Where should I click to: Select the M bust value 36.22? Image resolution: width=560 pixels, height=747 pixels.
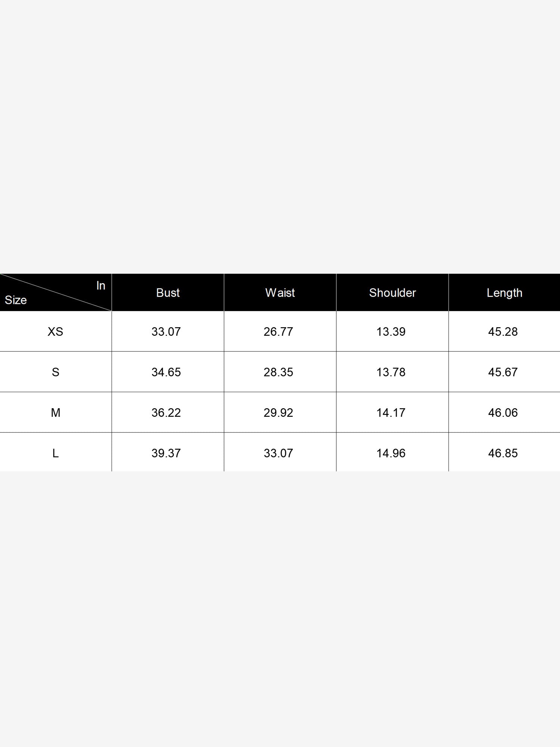[x=166, y=413]
